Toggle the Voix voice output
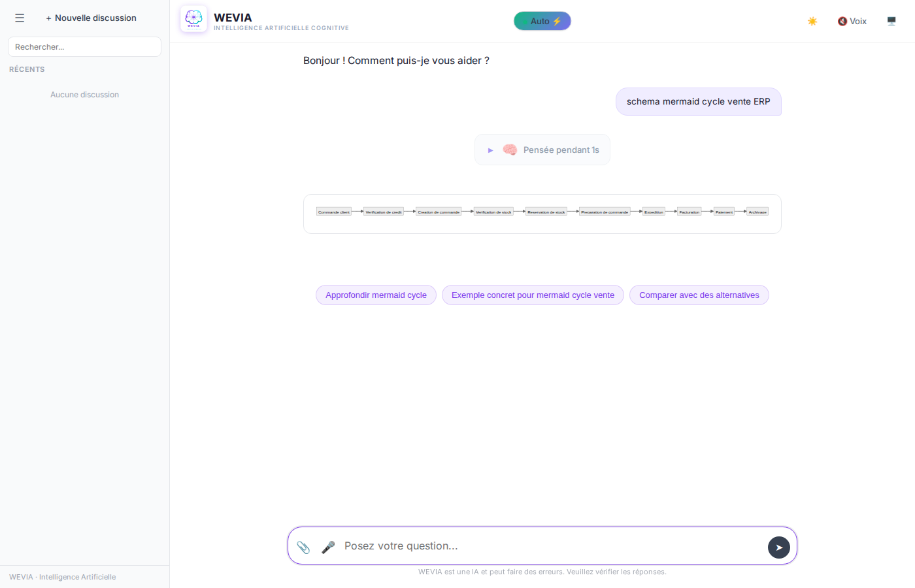The image size is (915, 588). click(852, 21)
